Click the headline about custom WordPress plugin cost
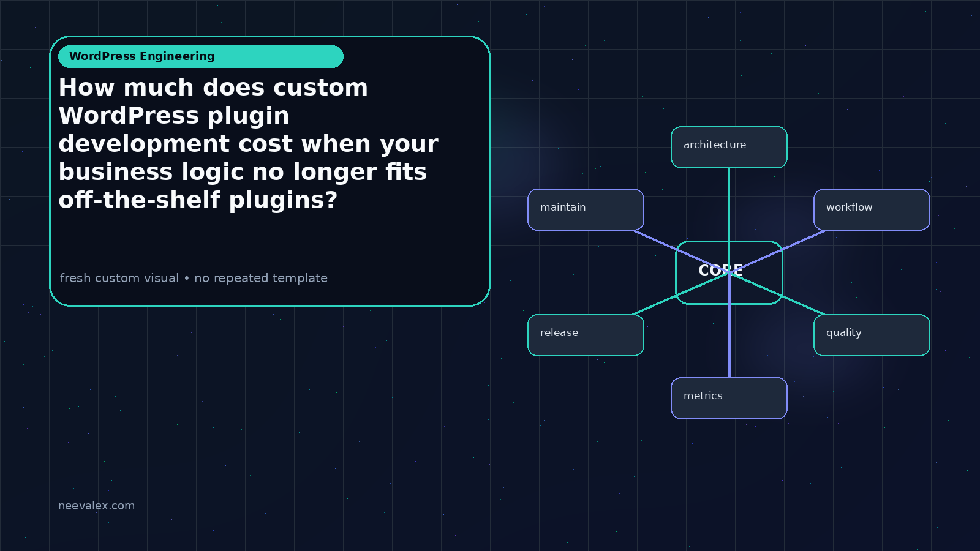Screen dimensions: 980x551 pos(248,144)
